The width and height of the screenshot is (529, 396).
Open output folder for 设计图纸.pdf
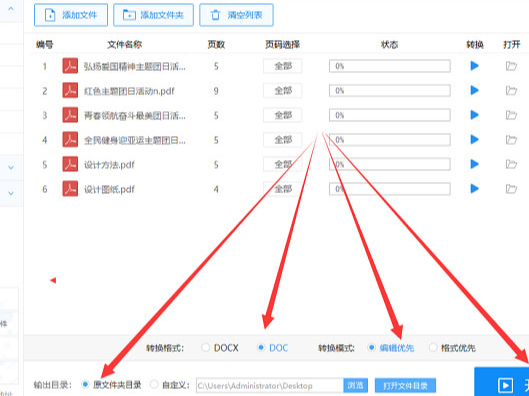pos(511,189)
